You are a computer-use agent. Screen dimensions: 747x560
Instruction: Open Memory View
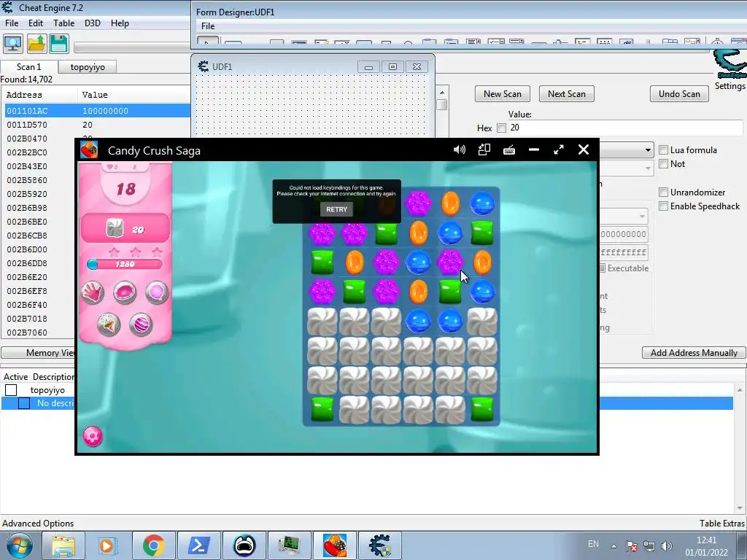(38, 353)
